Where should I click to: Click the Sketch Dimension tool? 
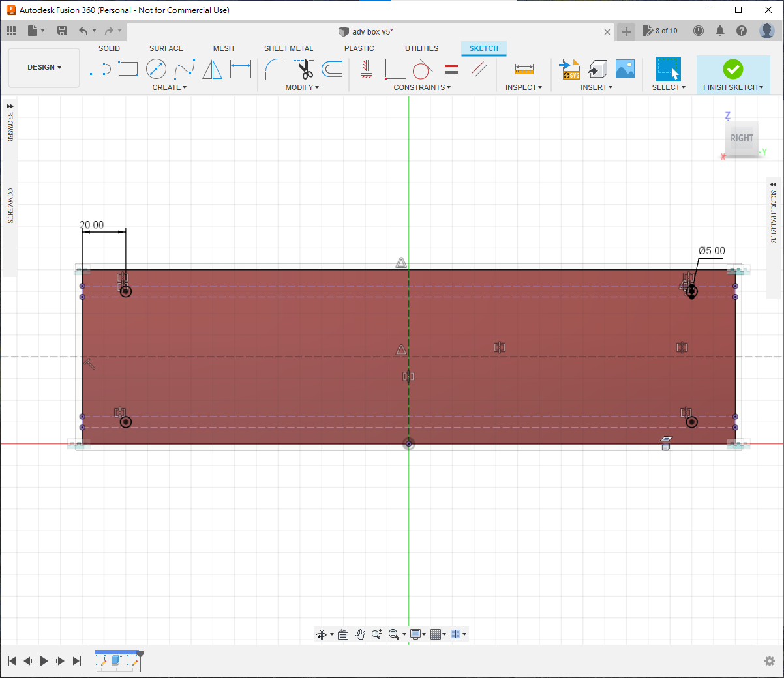tap(241, 69)
